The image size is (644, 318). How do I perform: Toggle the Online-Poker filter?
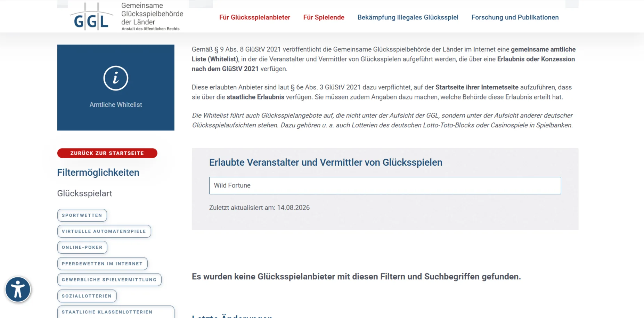(82, 247)
